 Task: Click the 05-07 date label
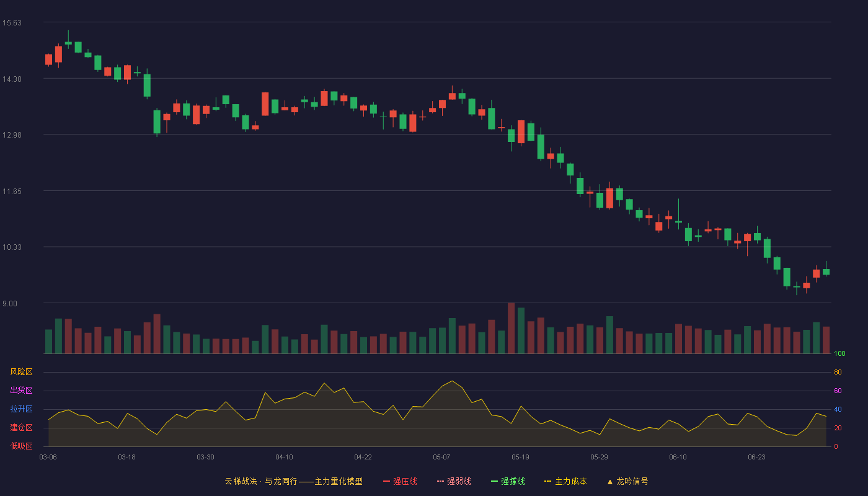pyautogui.click(x=441, y=457)
